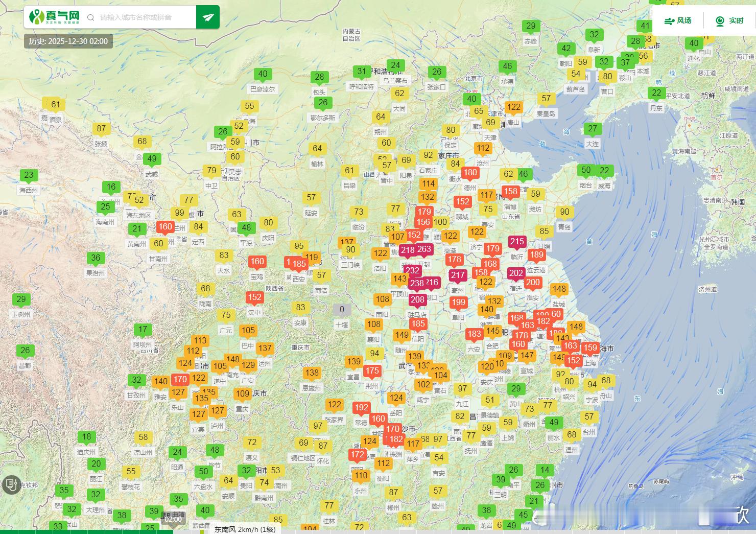Open the 大同 marker showing 62
This screenshot has height=534, width=756.
point(399,94)
